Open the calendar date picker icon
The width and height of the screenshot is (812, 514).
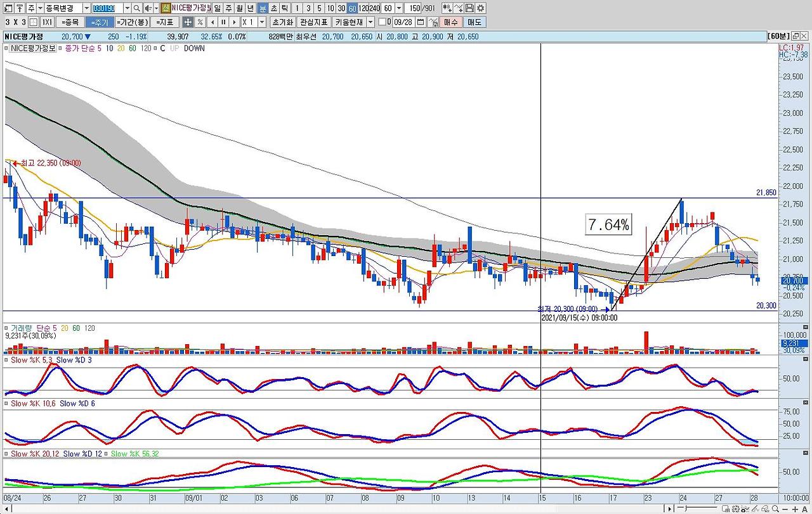pyautogui.click(x=420, y=22)
